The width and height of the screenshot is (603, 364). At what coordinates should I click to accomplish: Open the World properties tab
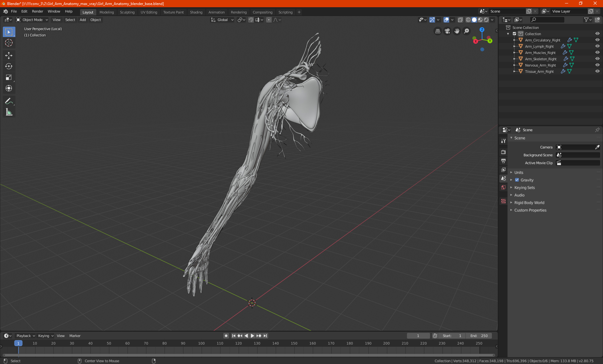pyautogui.click(x=503, y=187)
